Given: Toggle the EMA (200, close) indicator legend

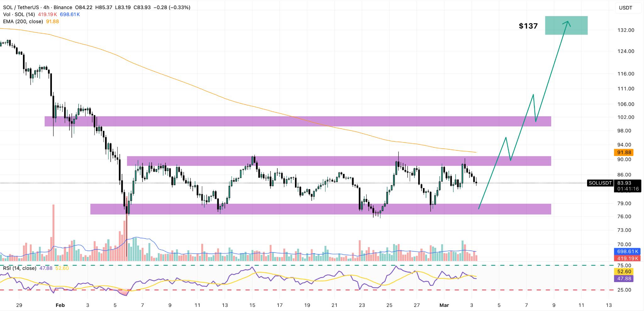Looking at the screenshot, I should click(24, 21).
